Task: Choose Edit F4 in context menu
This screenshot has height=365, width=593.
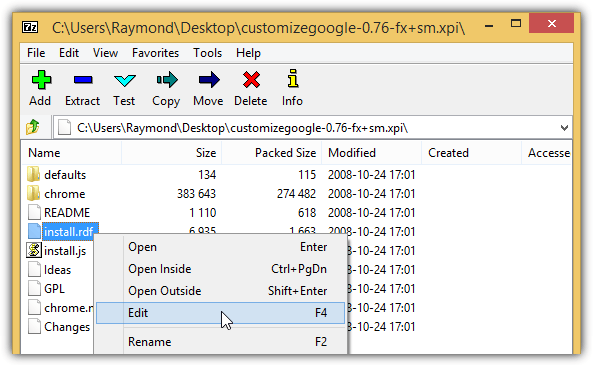Action: (x=220, y=313)
